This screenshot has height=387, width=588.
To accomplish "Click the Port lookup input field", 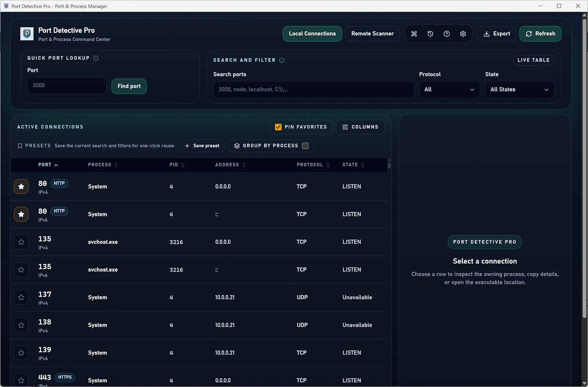I will (x=67, y=86).
